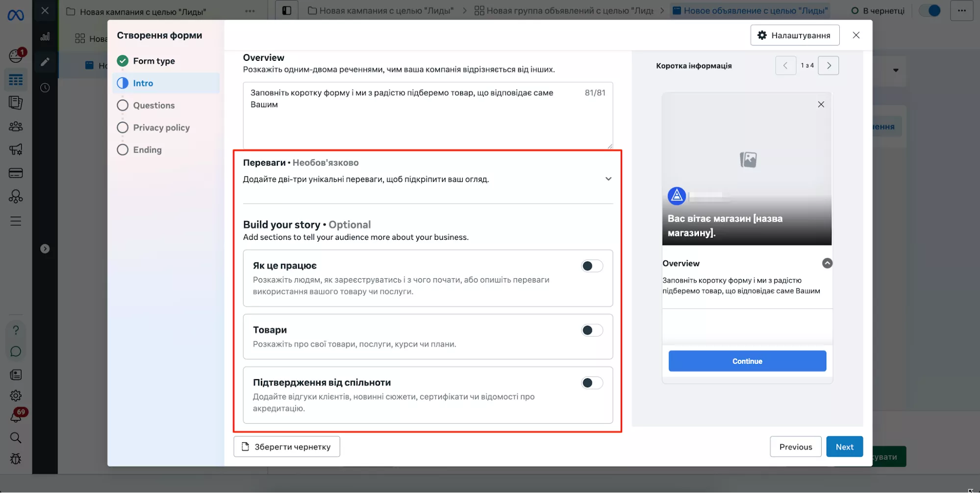Open the billing card icon in sidebar
Screen dimensions: 980x493
pyautogui.click(x=16, y=173)
